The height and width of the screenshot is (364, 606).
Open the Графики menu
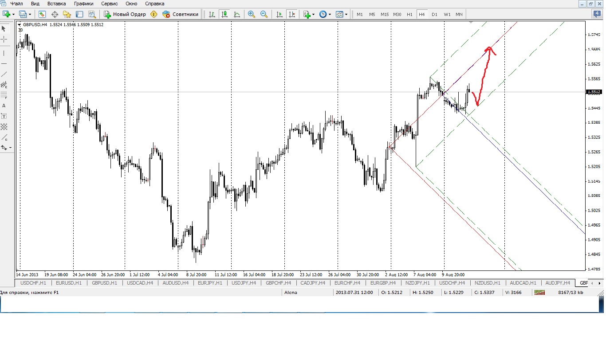pos(84,4)
